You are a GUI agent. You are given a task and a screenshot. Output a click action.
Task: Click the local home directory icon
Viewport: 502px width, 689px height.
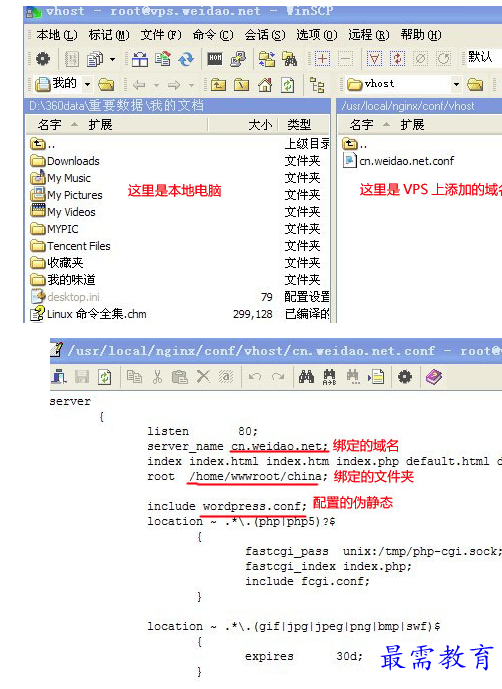[265, 84]
